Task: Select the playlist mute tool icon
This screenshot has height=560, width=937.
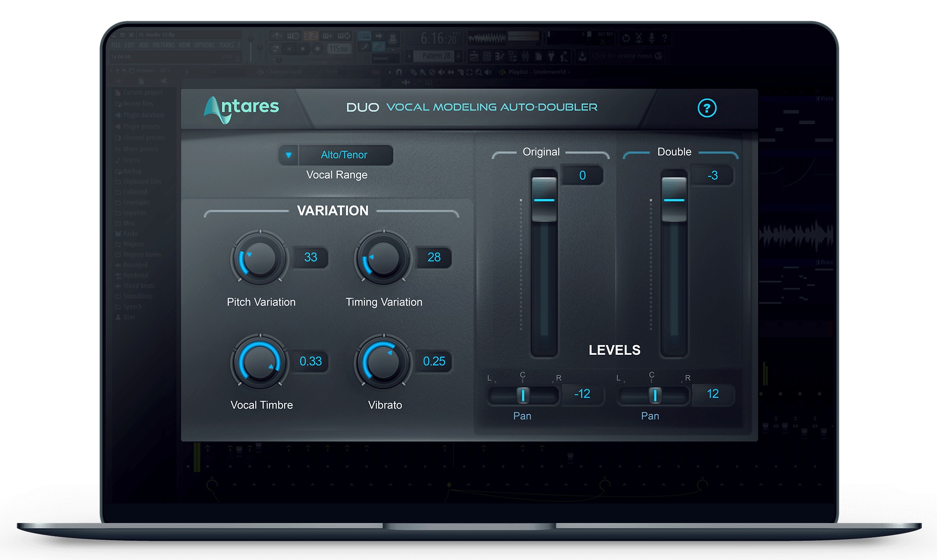Action: 442,72
